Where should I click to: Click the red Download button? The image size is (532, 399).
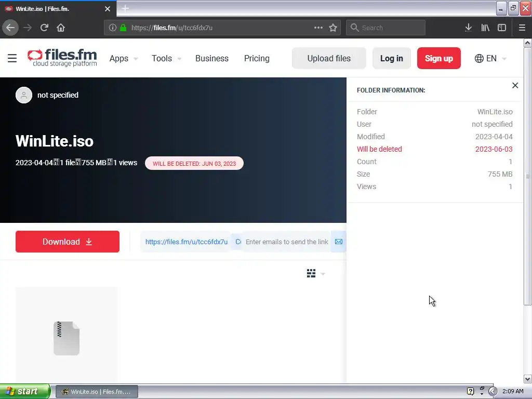click(x=68, y=242)
